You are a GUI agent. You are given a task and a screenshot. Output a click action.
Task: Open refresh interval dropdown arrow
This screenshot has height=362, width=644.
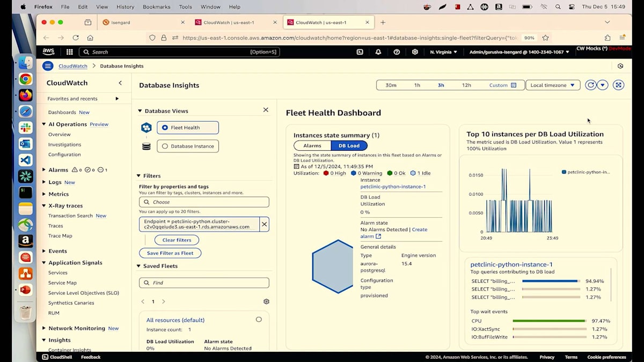pyautogui.click(x=603, y=85)
